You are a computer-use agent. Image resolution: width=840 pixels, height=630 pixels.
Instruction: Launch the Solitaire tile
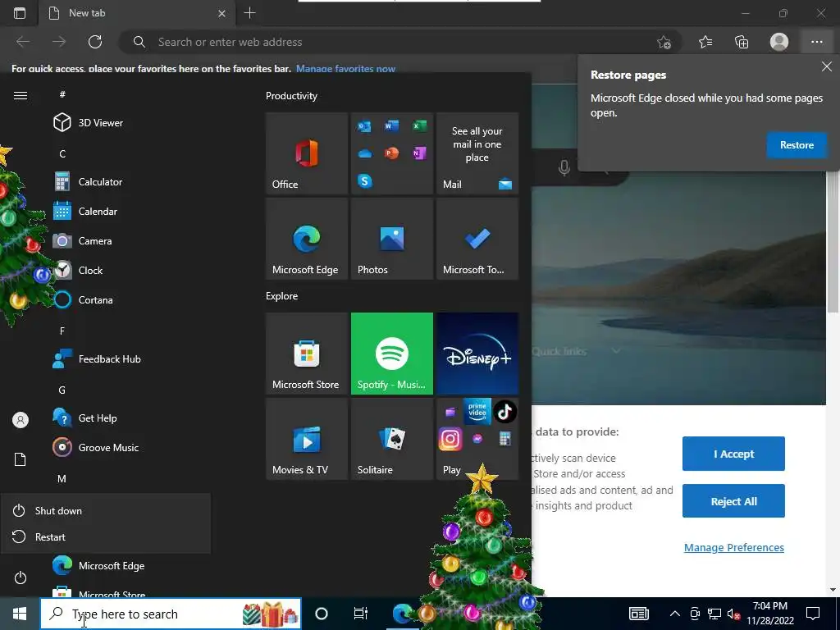click(x=391, y=439)
